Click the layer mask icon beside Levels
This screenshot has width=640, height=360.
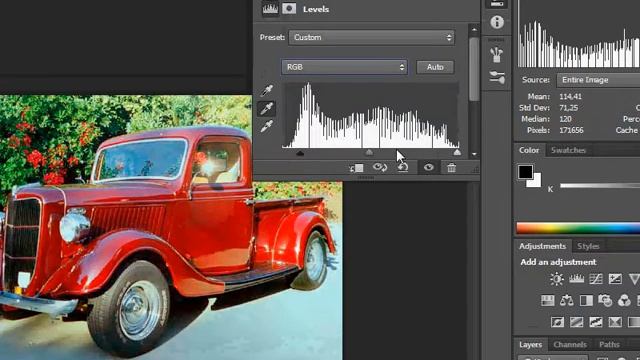click(289, 9)
